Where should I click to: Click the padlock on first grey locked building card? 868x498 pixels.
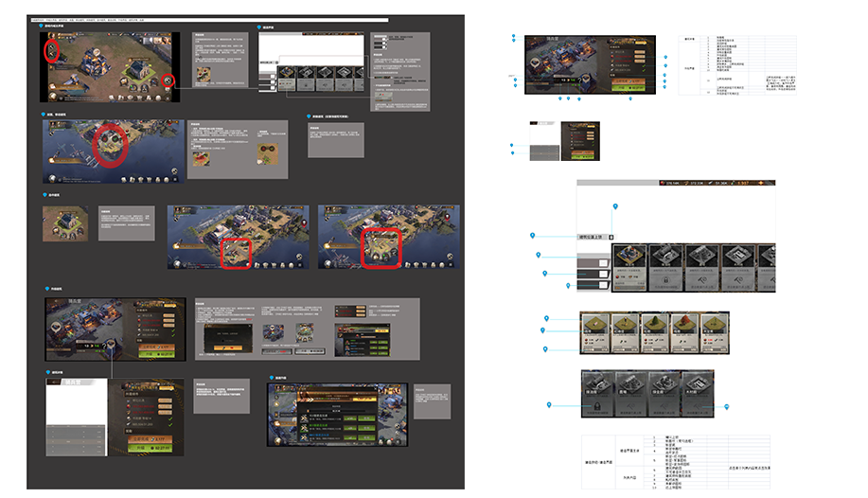[597, 406]
